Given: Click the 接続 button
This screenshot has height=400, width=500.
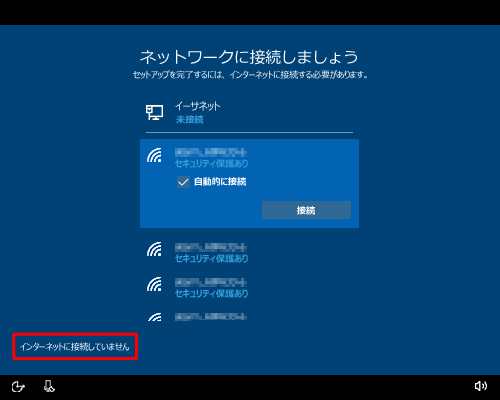Looking at the screenshot, I should [306, 210].
